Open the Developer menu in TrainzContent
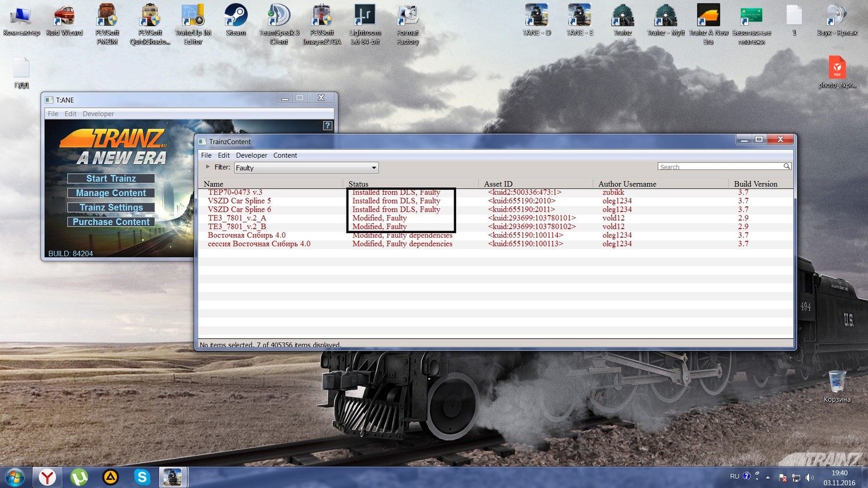This screenshot has height=488, width=868. [251, 156]
